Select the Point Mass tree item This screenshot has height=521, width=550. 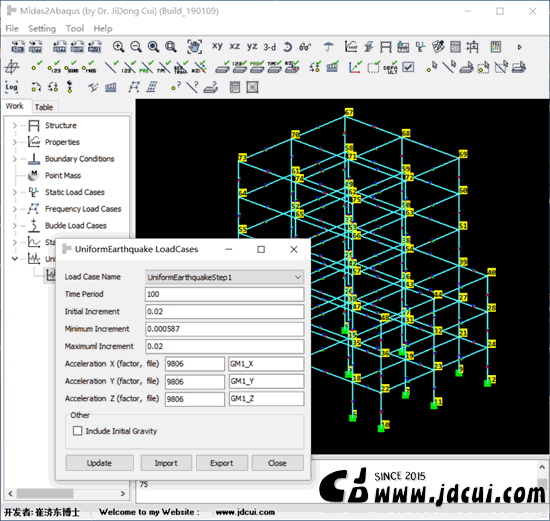pos(63,175)
